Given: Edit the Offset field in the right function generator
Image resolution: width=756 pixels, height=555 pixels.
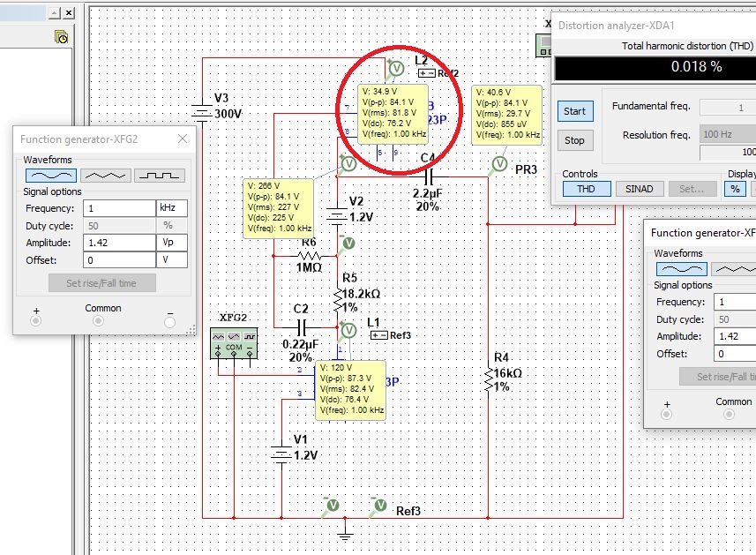Looking at the screenshot, I should pos(735,354).
